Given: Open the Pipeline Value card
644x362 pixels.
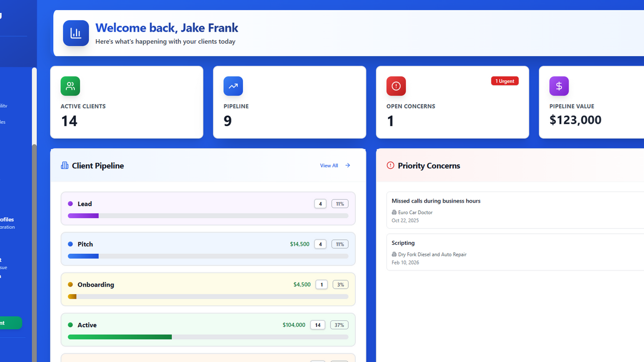Looking at the screenshot, I should (592, 102).
